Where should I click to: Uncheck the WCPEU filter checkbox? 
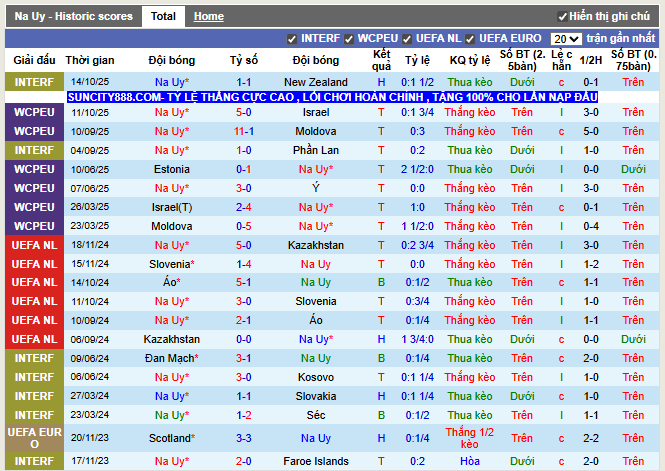(349, 39)
